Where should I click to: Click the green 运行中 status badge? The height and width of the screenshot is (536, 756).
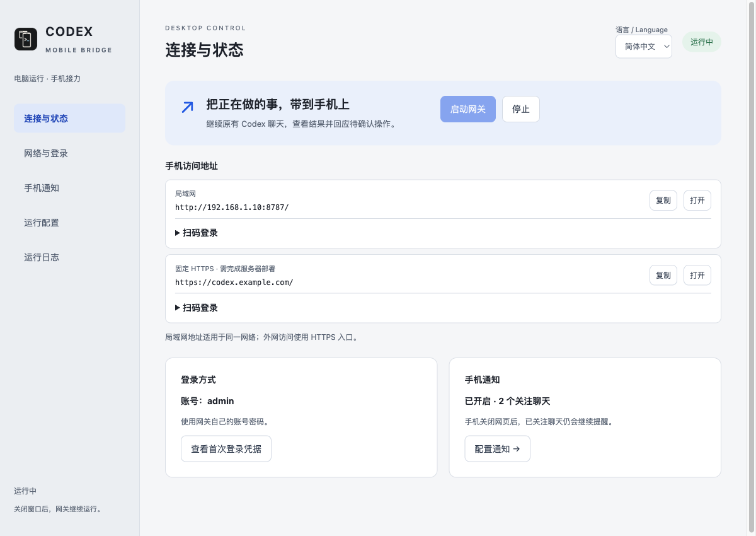coord(702,42)
